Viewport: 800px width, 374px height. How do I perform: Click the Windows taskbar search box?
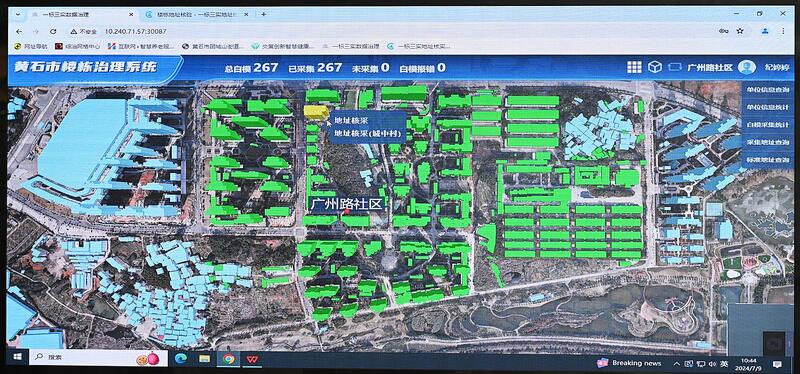pos(98,358)
